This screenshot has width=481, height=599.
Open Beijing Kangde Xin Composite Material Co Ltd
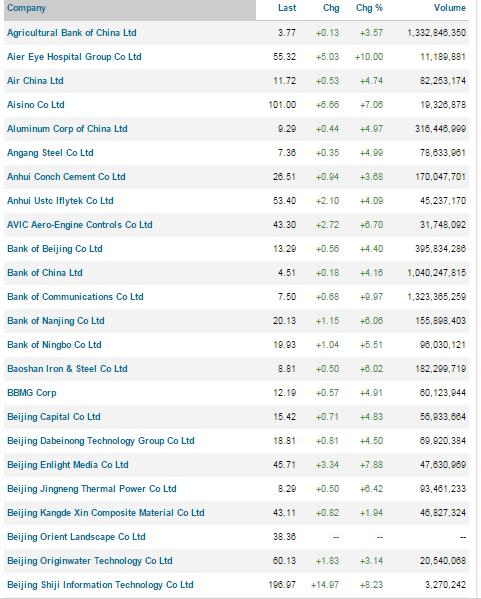(x=106, y=513)
